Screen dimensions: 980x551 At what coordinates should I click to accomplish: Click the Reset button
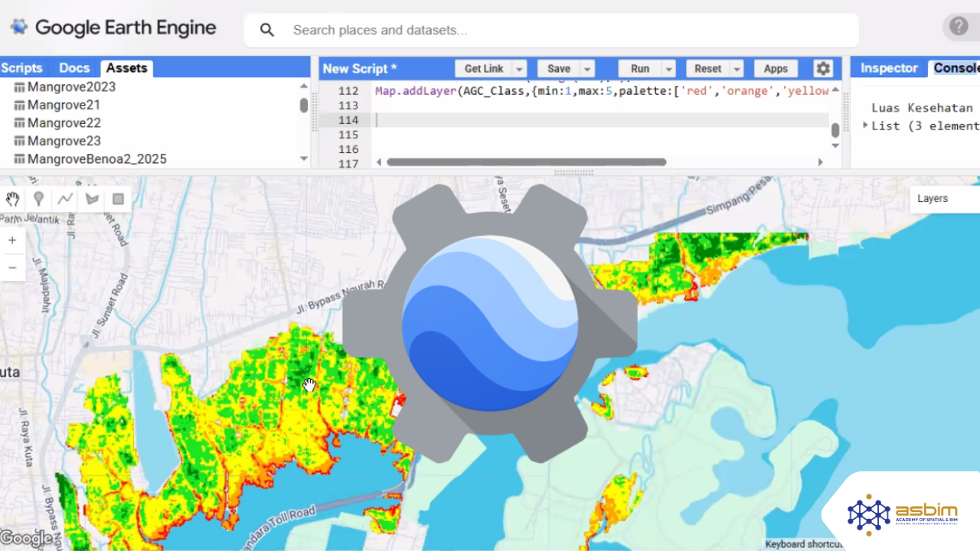click(708, 68)
